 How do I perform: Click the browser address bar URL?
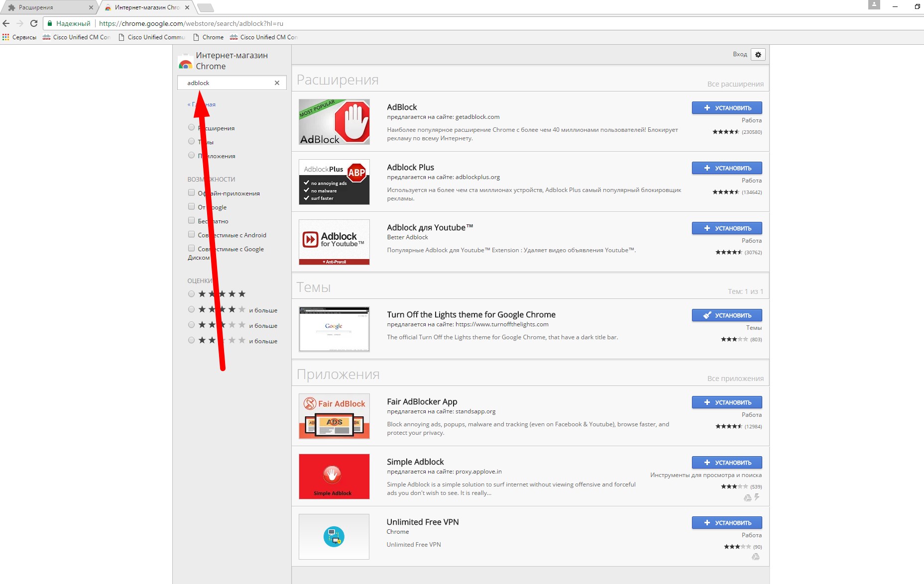pos(191,23)
